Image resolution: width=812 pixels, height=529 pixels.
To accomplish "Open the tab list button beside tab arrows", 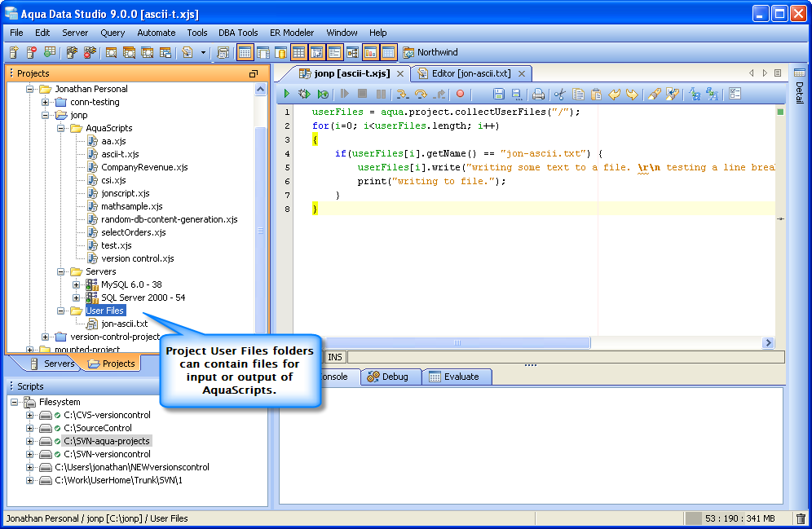I will pos(778,73).
